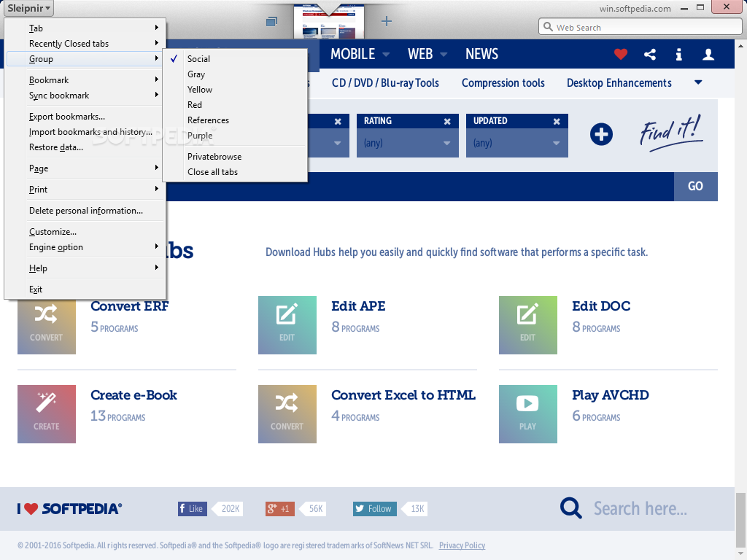
Task: Click the share icon in header
Action: pos(650,54)
